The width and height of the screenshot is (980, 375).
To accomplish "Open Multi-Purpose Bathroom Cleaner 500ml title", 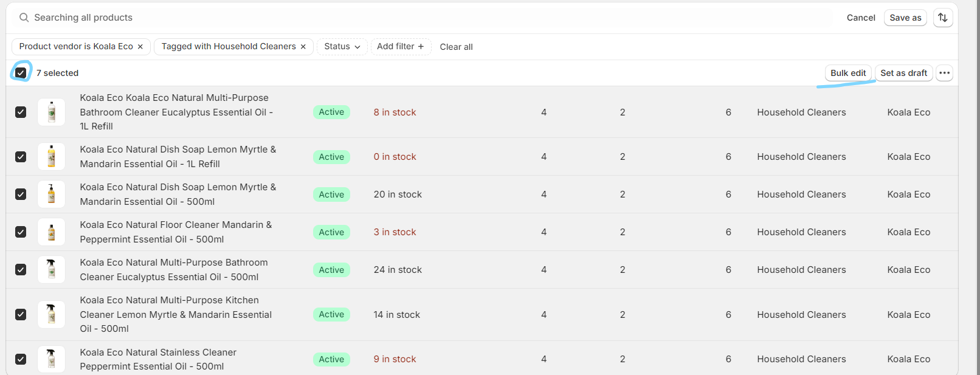I will (174, 270).
